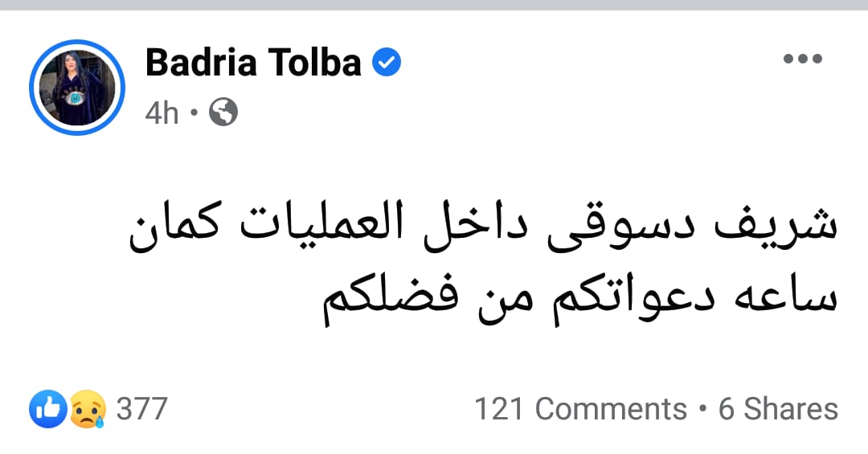The height and width of the screenshot is (454, 868).
Task: Click the crying sad reaction emoji icon
Action: [88, 409]
